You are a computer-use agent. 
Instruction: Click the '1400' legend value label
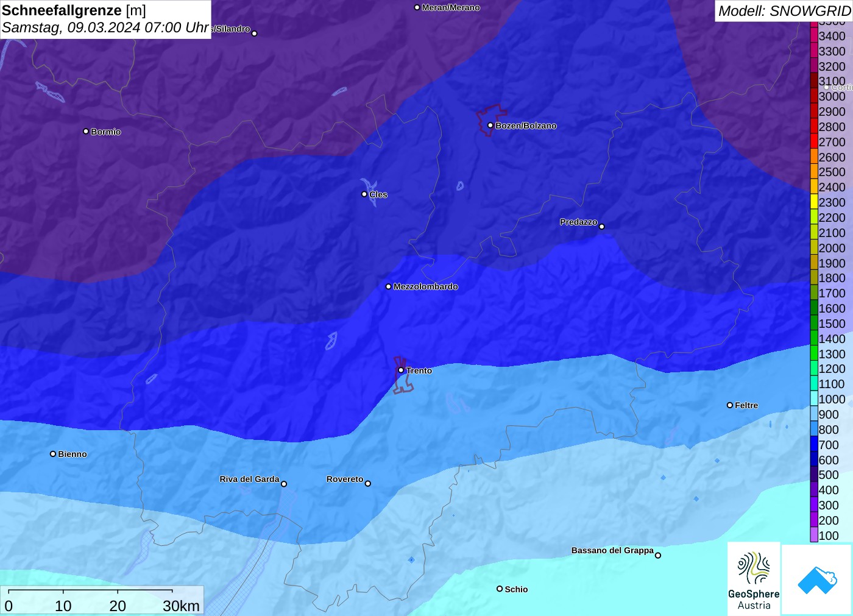pos(832,338)
